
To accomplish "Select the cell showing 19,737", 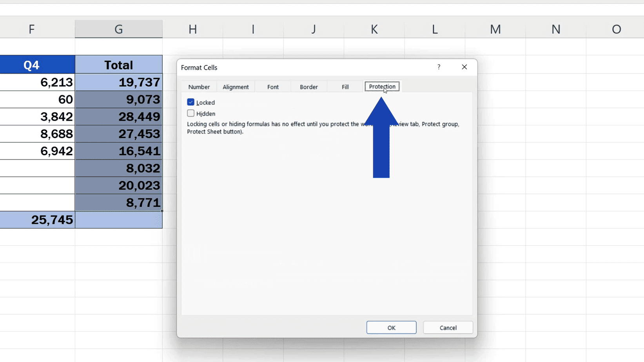I will 118,82.
